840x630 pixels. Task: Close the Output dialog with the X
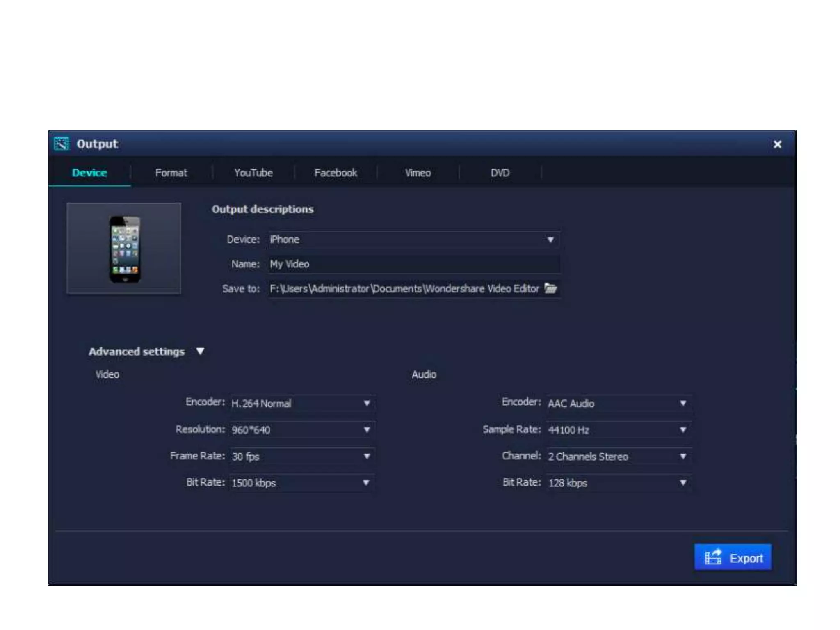777,144
